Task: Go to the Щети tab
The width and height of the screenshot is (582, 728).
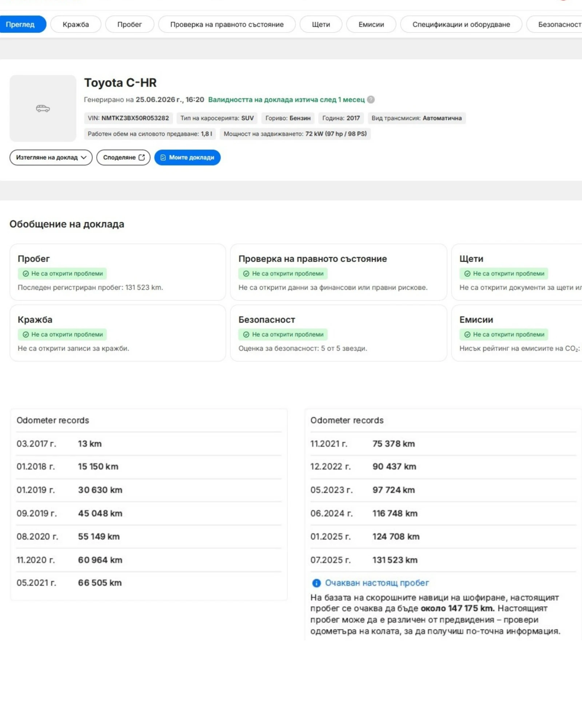Action: [321, 24]
